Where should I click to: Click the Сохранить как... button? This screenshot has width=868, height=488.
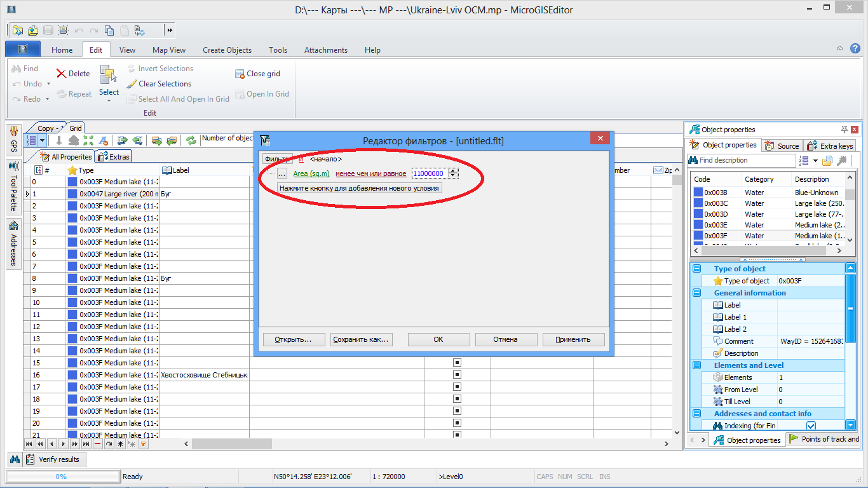tap(360, 339)
